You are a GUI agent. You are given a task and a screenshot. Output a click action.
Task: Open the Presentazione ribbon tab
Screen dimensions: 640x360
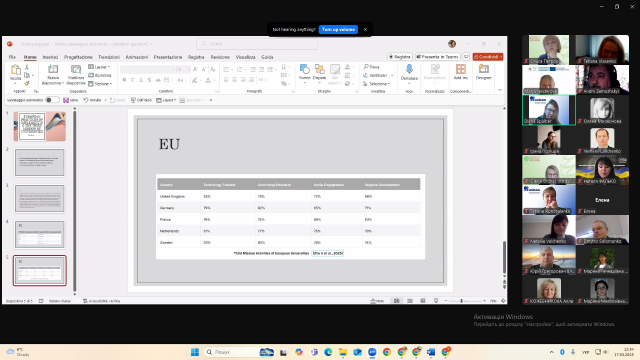point(168,57)
